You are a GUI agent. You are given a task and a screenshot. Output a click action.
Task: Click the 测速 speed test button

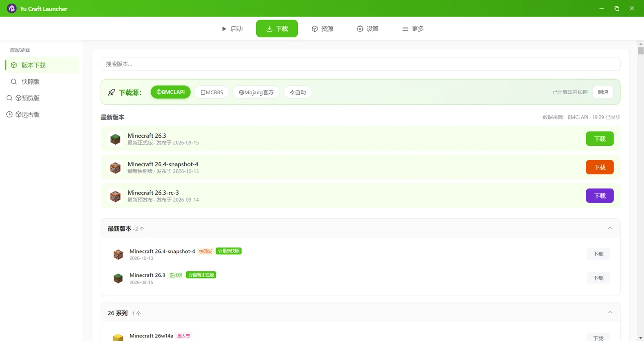click(603, 92)
